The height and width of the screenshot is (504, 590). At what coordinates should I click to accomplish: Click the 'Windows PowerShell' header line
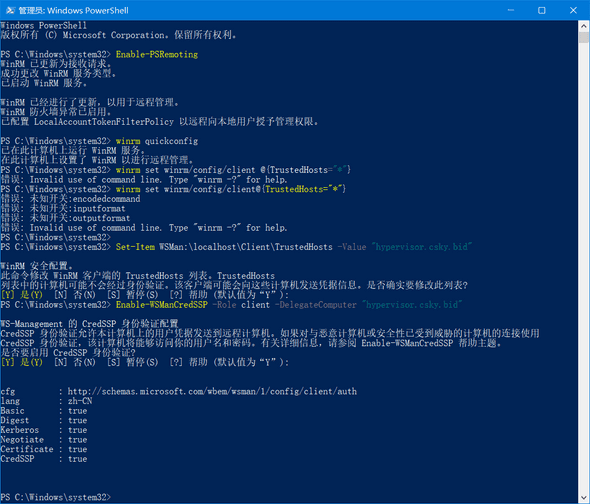(44, 26)
